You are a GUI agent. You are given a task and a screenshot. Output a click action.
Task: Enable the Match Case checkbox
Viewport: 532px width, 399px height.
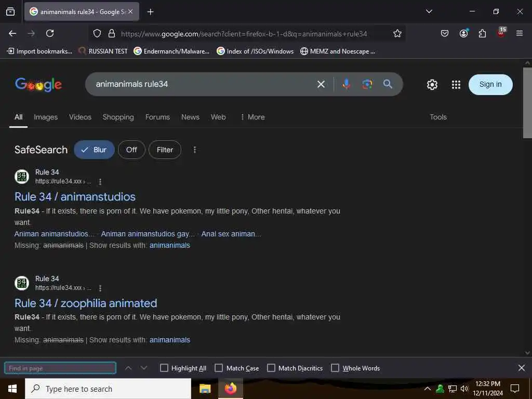coord(219,368)
